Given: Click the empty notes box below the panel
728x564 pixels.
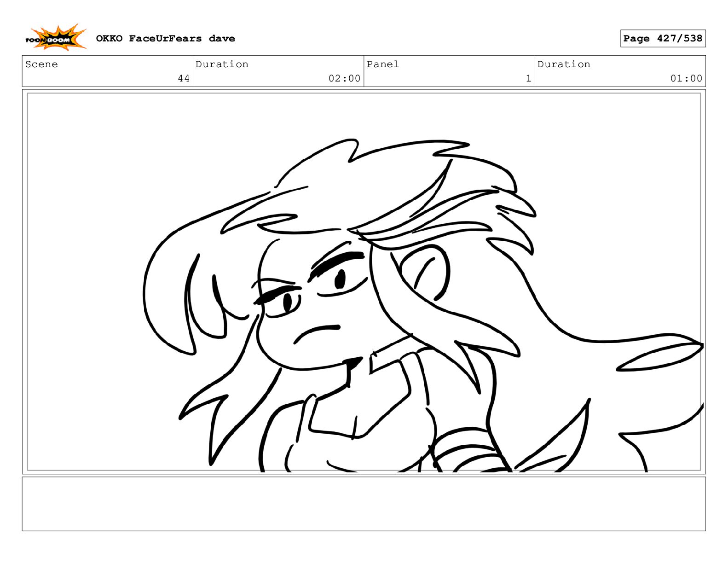Looking at the screenshot, I should (364, 504).
